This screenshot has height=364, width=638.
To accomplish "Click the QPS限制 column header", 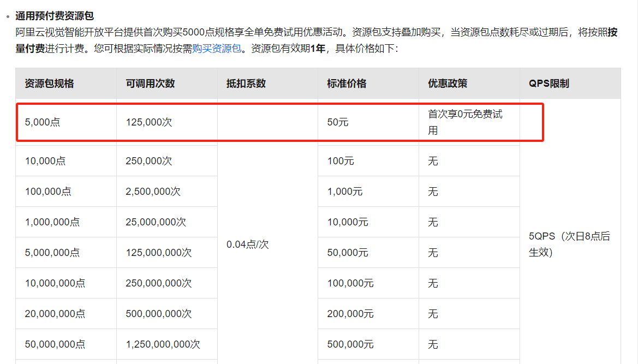I will pyautogui.click(x=570, y=83).
